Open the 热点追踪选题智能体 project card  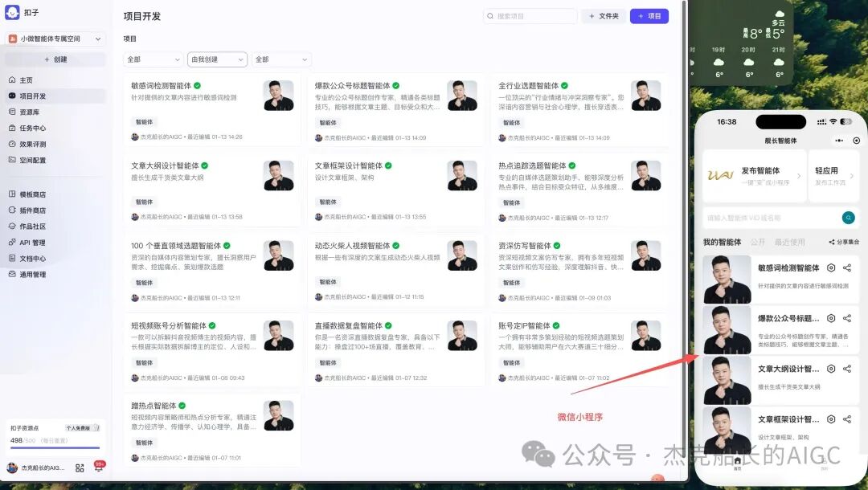[579, 191]
